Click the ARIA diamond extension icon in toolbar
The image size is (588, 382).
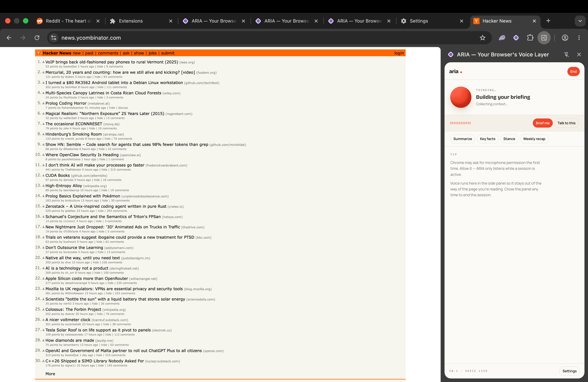516,38
